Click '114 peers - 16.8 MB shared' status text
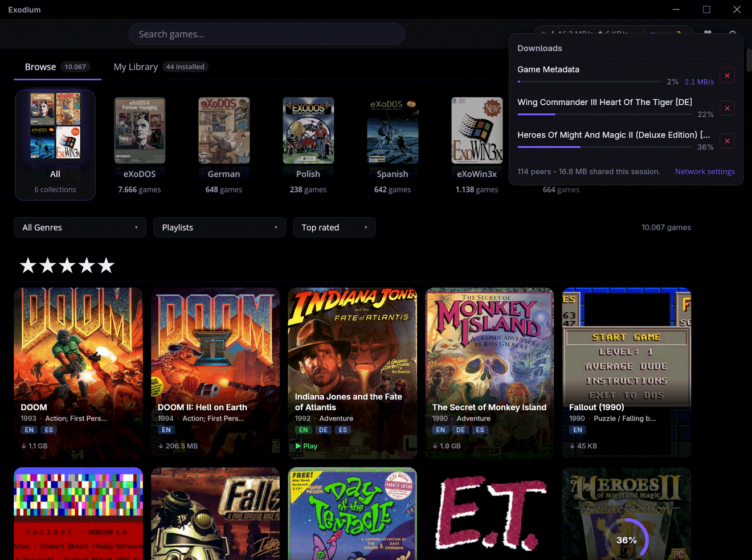The image size is (752, 560). tap(588, 171)
